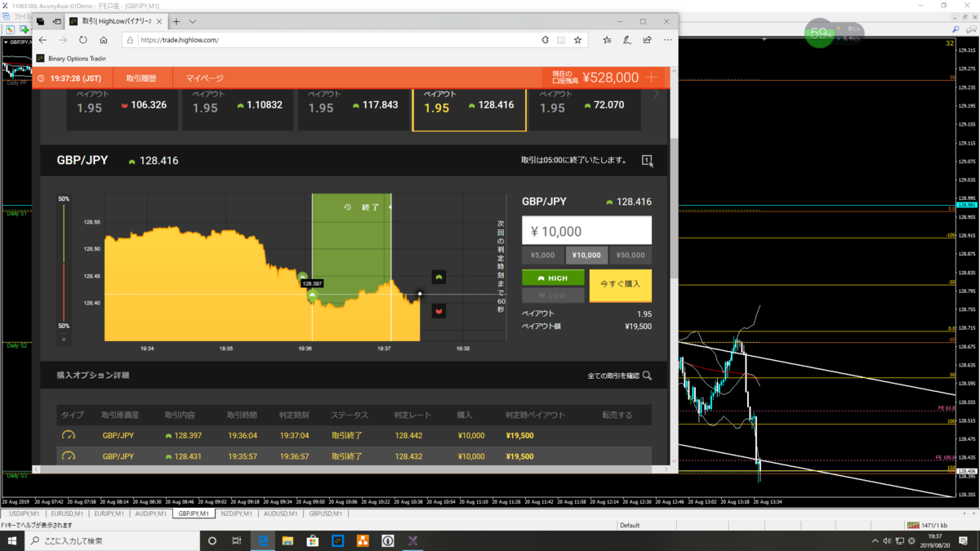This screenshot has height=551, width=980.
Task: Open the web notes pen tool
Action: [626, 40]
